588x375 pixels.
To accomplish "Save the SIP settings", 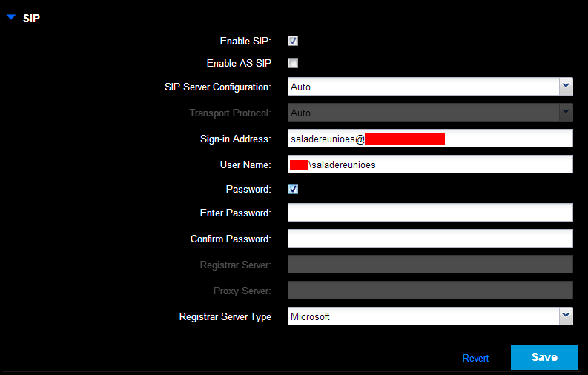I will tap(544, 357).
